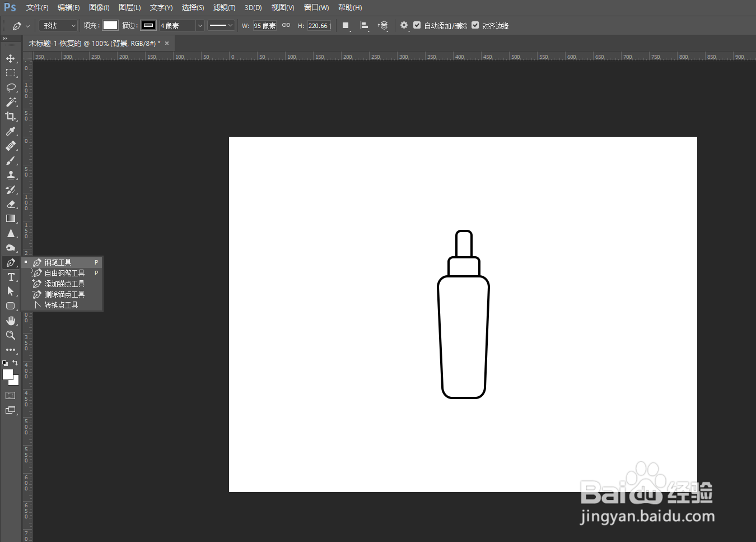The image size is (756, 542).
Task: Select the Hand tool
Action: coord(11,321)
